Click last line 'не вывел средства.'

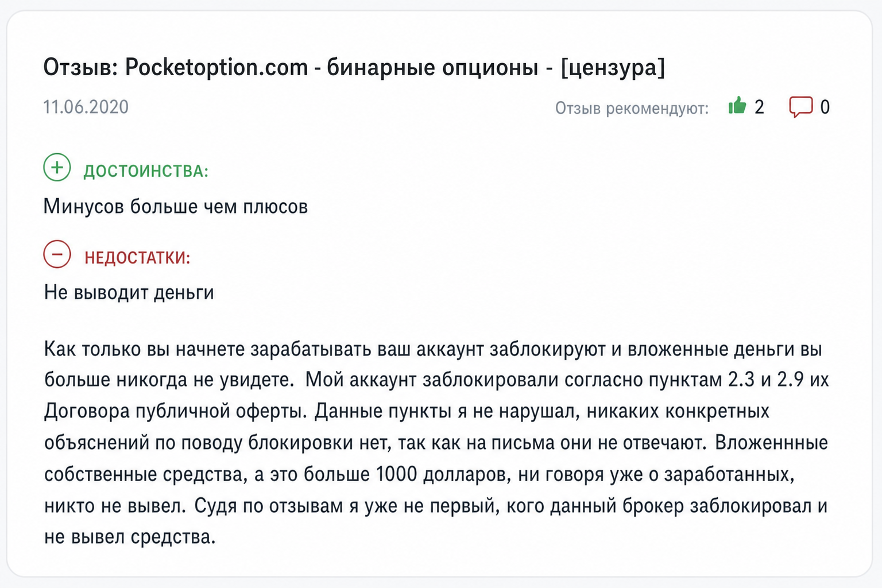point(130,537)
